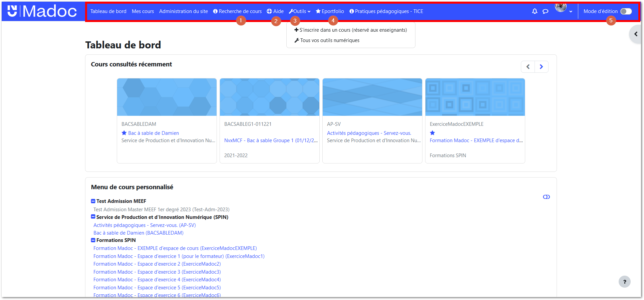The width and height of the screenshot is (644, 300).
Task: Click the notifications bell icon
Action: pos(535,11)
